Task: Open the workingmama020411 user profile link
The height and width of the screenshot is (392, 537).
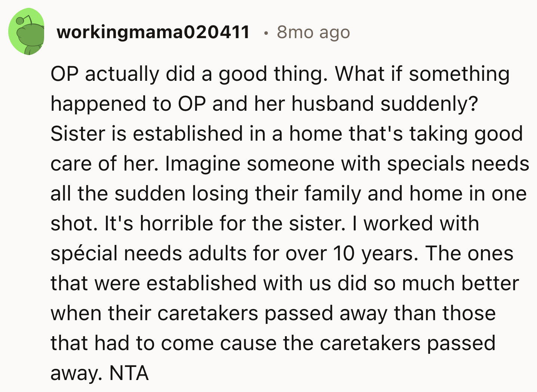Action: [153, 32]
